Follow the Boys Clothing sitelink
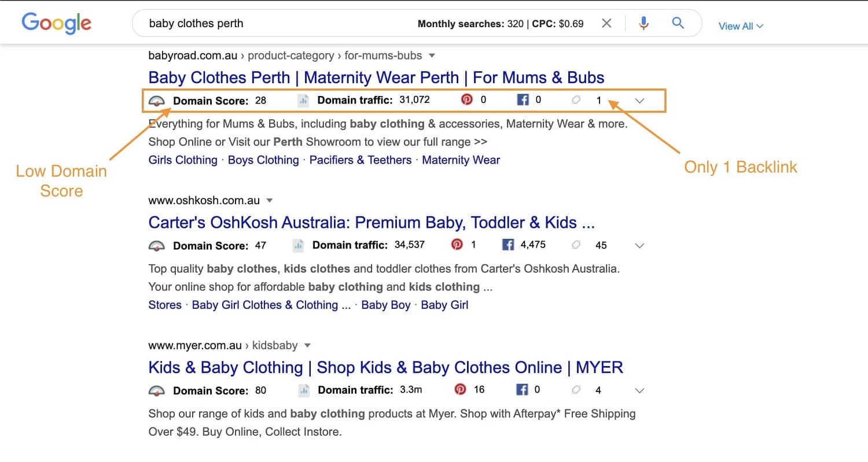This screenshot has height=462, width=868. tap(263, 160)
